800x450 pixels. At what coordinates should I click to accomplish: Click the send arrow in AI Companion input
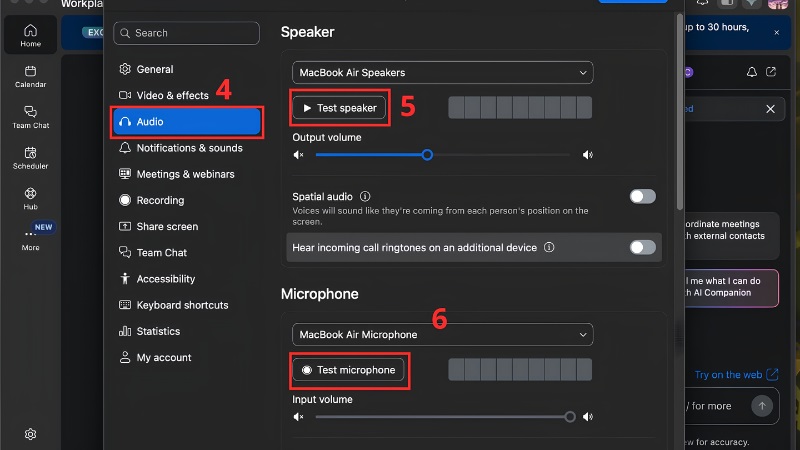pyautogui.click(x=762, y=406)
